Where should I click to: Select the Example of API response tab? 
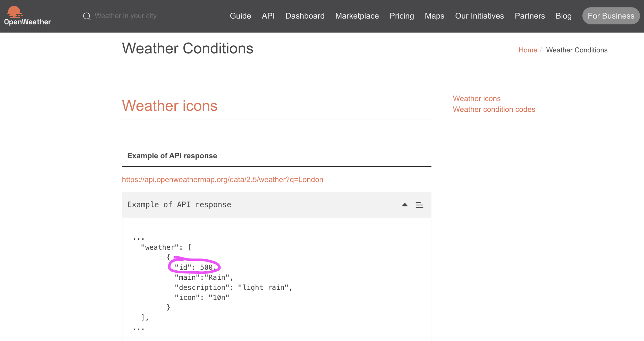pyautogui.click(x=172, y=156)
